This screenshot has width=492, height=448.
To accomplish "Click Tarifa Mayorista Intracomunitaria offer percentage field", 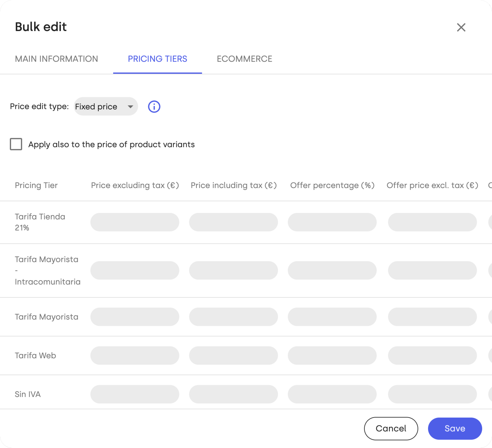I will pos(332,270).
